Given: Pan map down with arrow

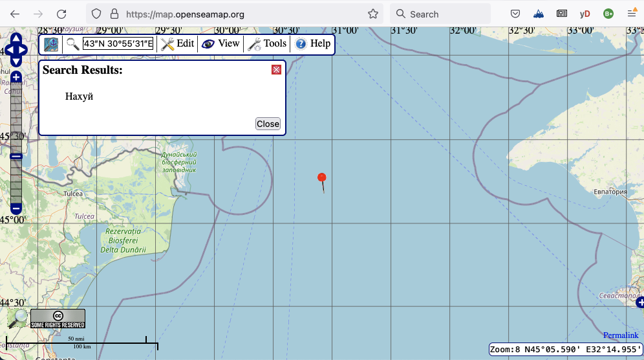Looking at the screenshot, I should (16, 62).
